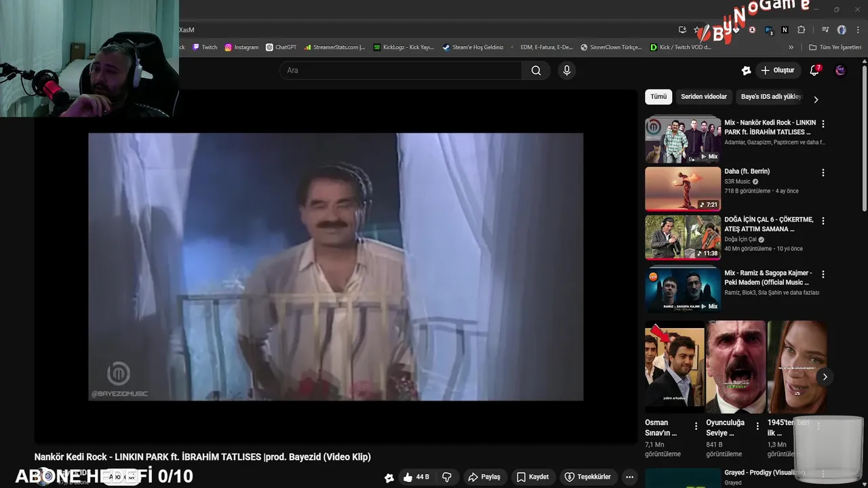868x488 pixels.
Task: Open the Instagram bookmark
Action: [x=241, y=47]
